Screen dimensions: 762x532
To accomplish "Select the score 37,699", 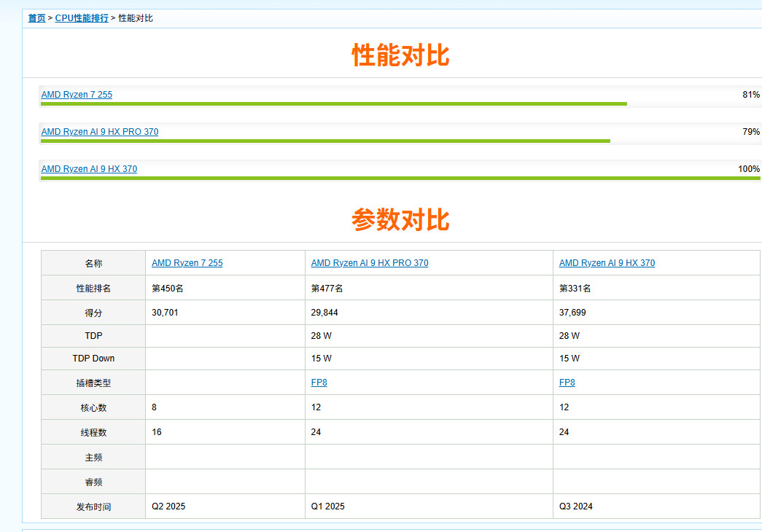I will (x=572, y=313).
